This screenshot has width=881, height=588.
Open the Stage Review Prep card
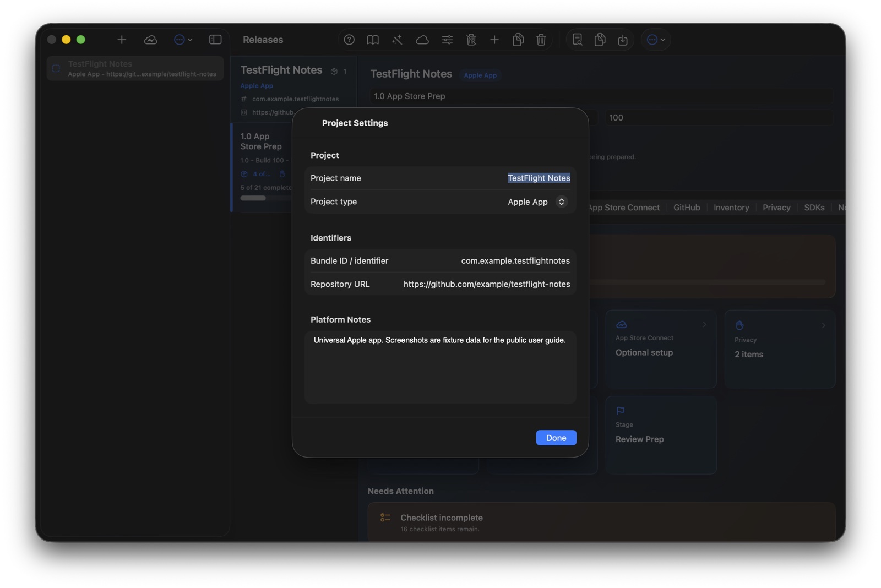(661, 435)
